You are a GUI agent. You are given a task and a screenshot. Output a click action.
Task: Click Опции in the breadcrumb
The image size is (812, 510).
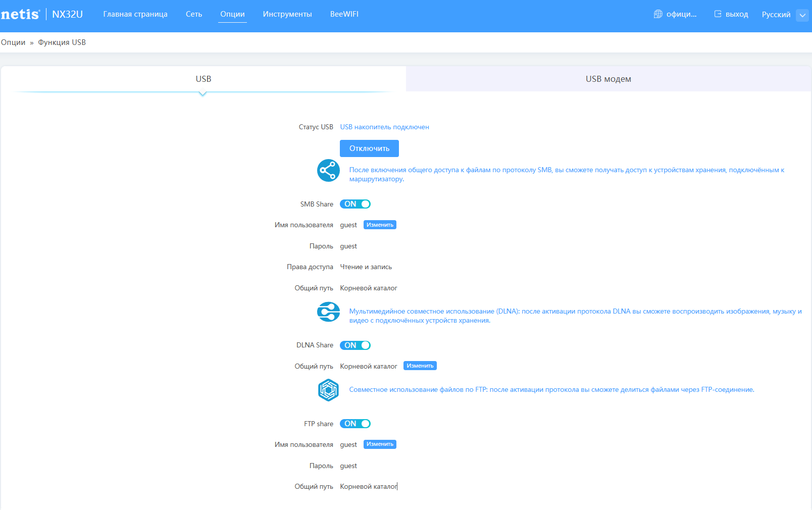click(13, 42)
